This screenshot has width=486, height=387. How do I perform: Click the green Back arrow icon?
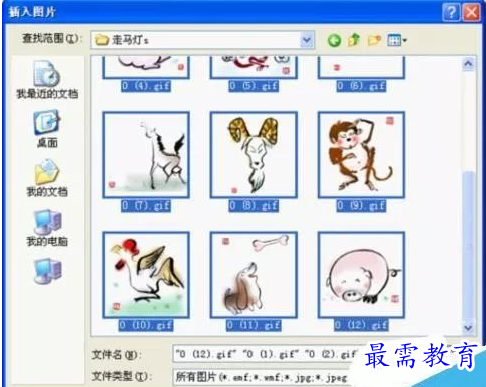pyautogui.click(x=334, y=40)
